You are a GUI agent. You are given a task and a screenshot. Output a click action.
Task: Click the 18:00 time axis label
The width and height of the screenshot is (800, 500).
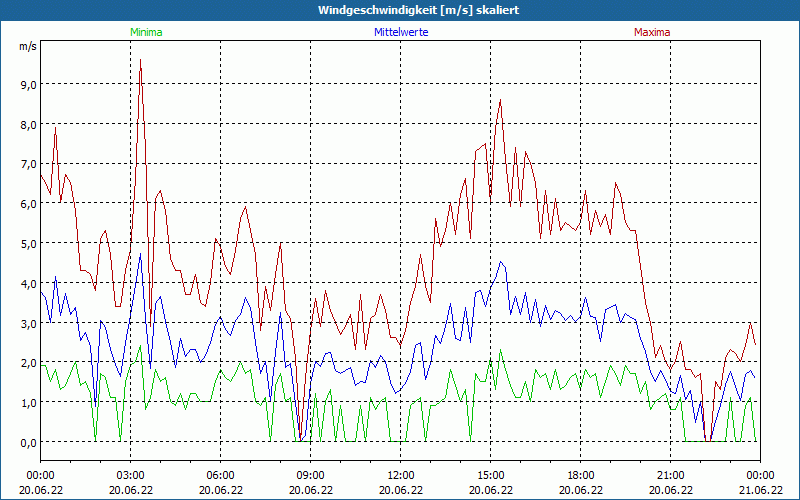pos(581,476)
